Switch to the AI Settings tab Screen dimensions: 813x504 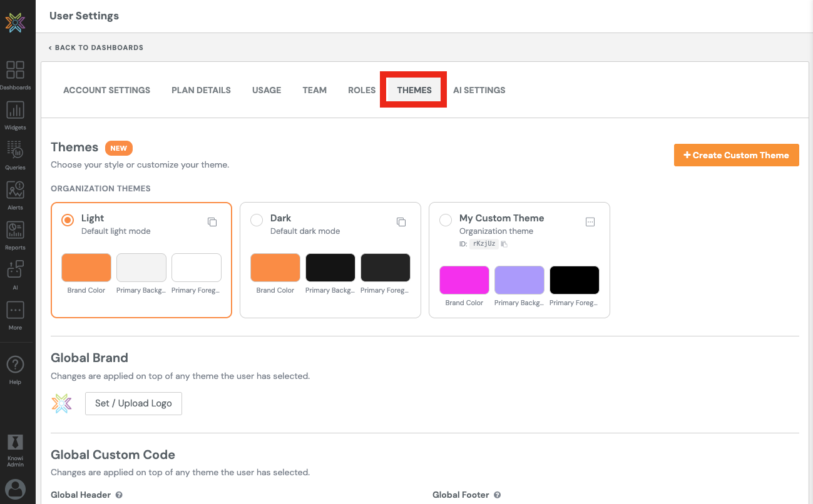(479, 90)
